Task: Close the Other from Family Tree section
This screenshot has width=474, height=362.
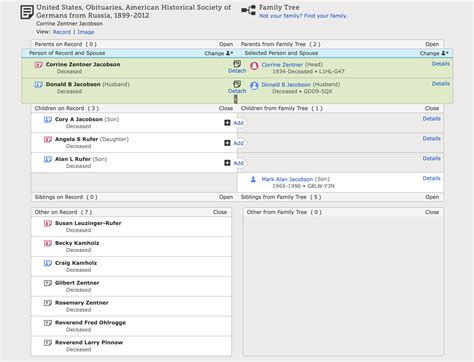Action: [x=432, y=212]
